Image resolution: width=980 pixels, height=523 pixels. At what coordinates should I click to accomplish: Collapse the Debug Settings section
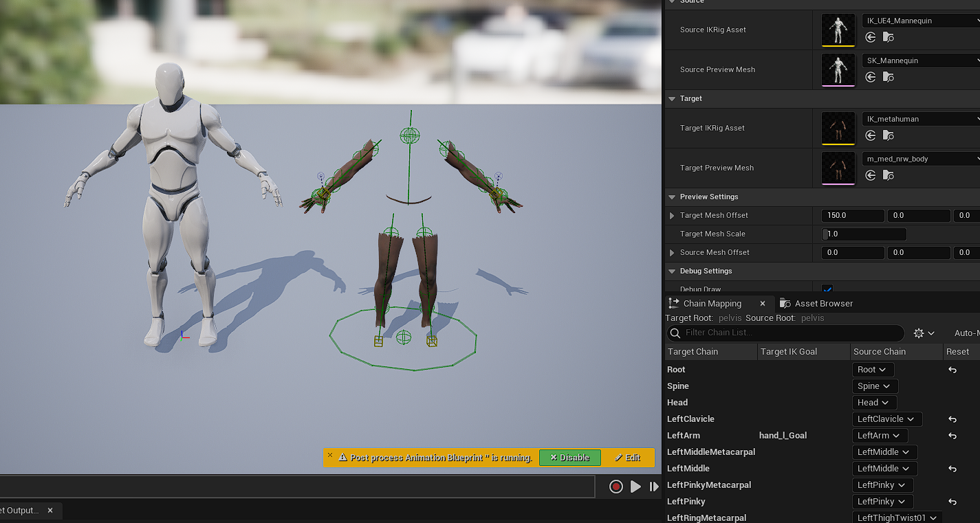point(672,271)
